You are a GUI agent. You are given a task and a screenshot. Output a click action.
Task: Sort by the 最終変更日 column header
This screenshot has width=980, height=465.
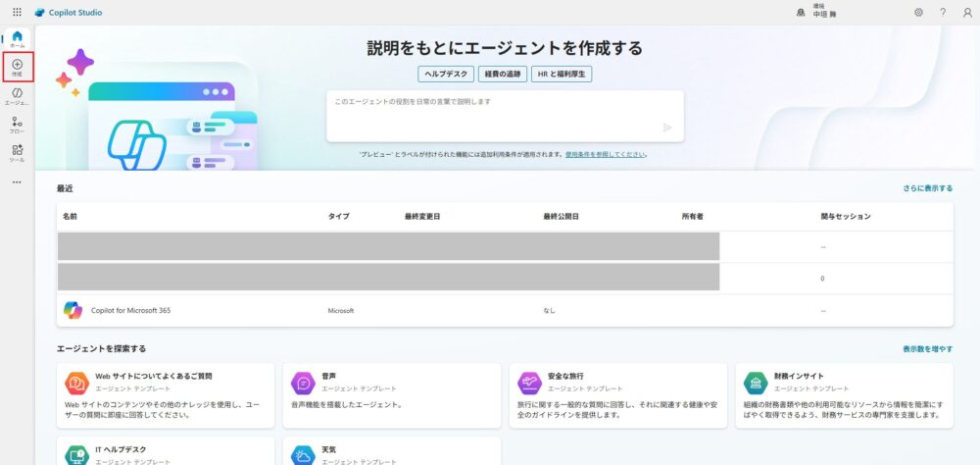pyautogui.click(x=422, y=216)
